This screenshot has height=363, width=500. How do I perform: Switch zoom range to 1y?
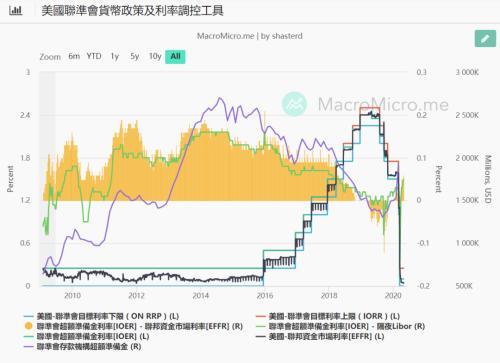115,56
